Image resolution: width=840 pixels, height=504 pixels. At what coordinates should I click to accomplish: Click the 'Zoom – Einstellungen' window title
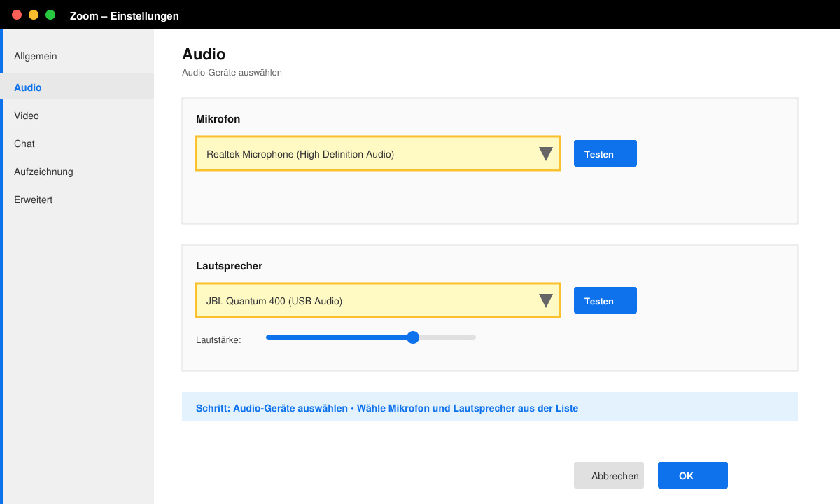pos(125,15)
